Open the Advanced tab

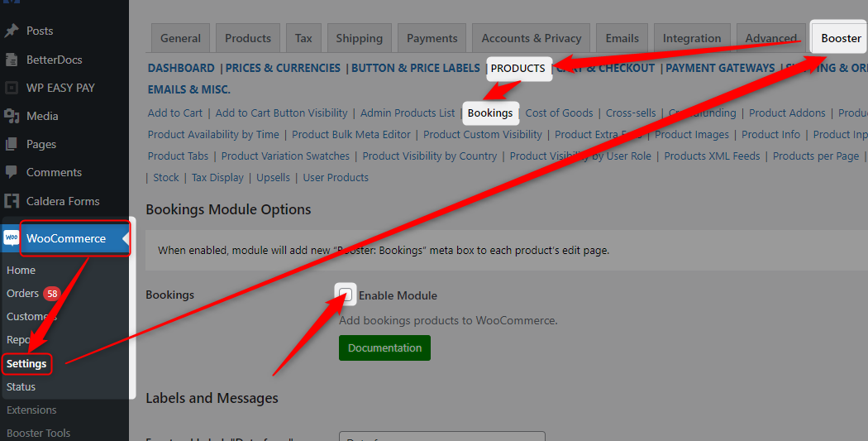[771, 38]
